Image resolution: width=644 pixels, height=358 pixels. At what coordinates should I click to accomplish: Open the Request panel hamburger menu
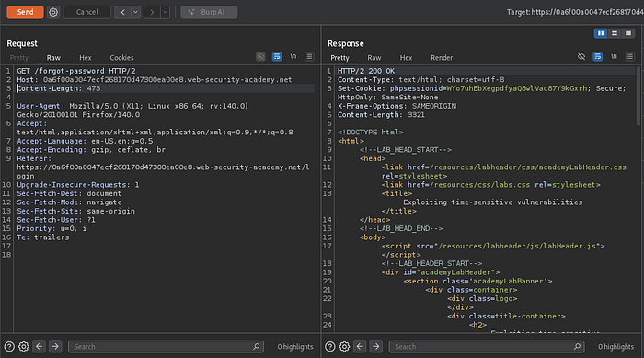tap(309, 57)
